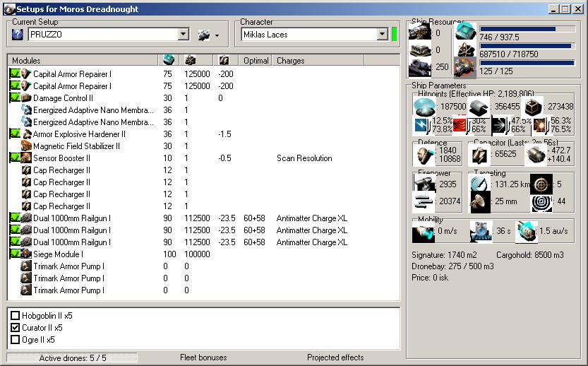Toggle Armor Explosive Hardener II checkmark
The image size is (588, 366).
[x=15, y=134]
